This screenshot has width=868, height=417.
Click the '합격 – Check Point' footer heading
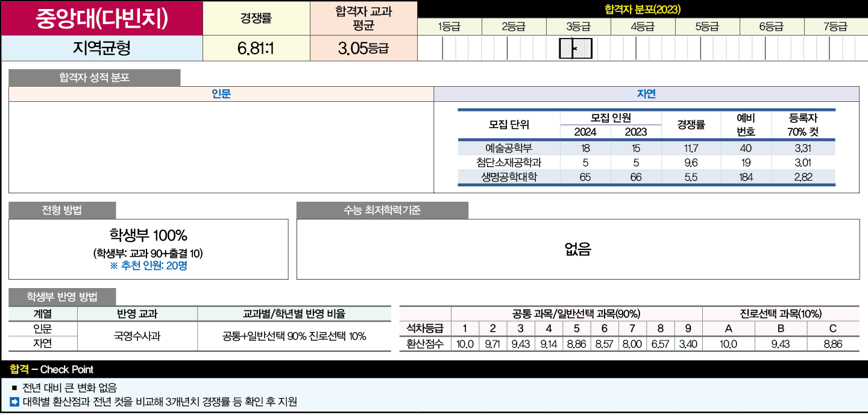[x=52, y=369]
